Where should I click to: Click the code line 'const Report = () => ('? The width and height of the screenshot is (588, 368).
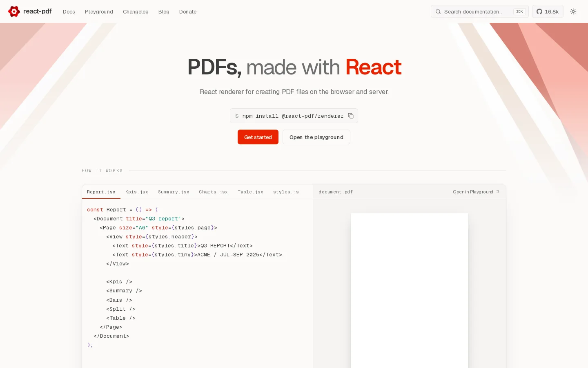pos(122,210)
